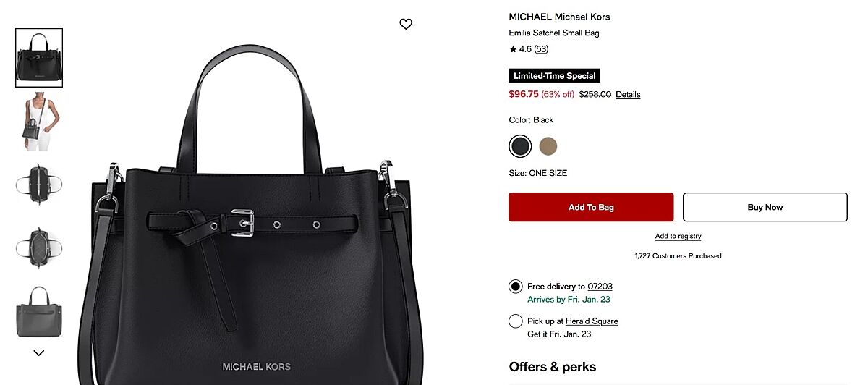Screen dimensions: 868x385
Task: Change the Herald Square pickup store
Action: 592,321
